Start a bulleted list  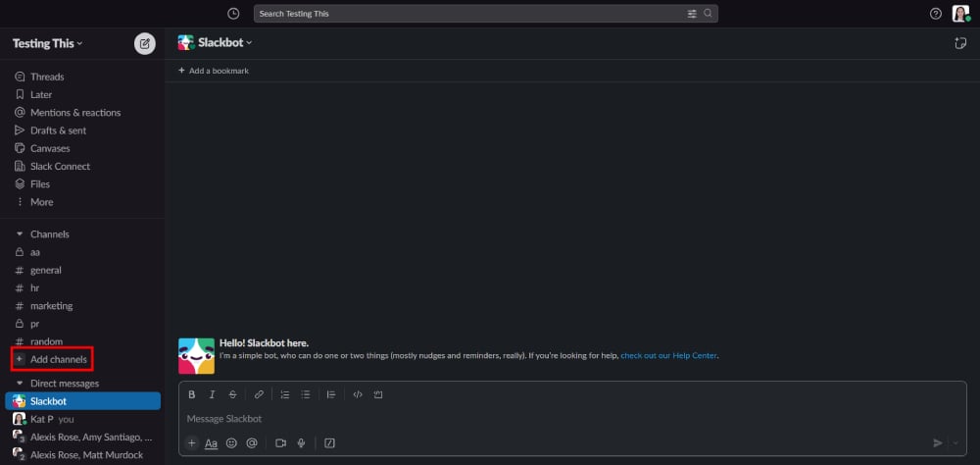click(x=306, y=394)
